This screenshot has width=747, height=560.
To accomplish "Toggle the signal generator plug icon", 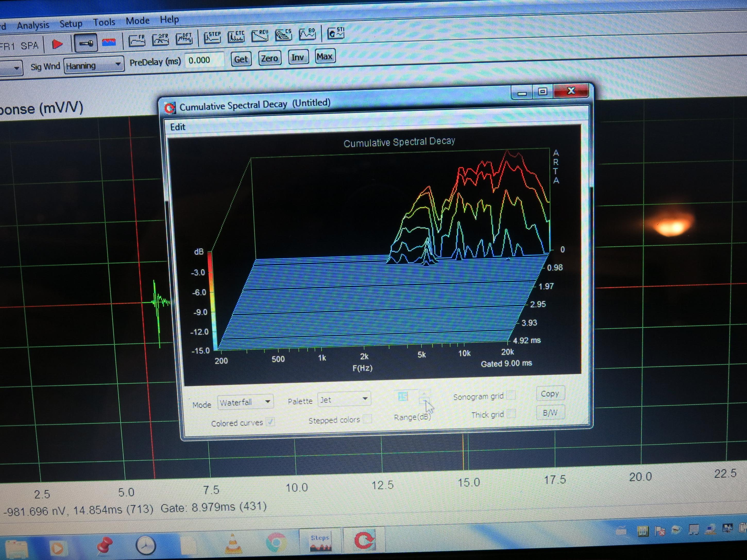I will coord(86,43).
